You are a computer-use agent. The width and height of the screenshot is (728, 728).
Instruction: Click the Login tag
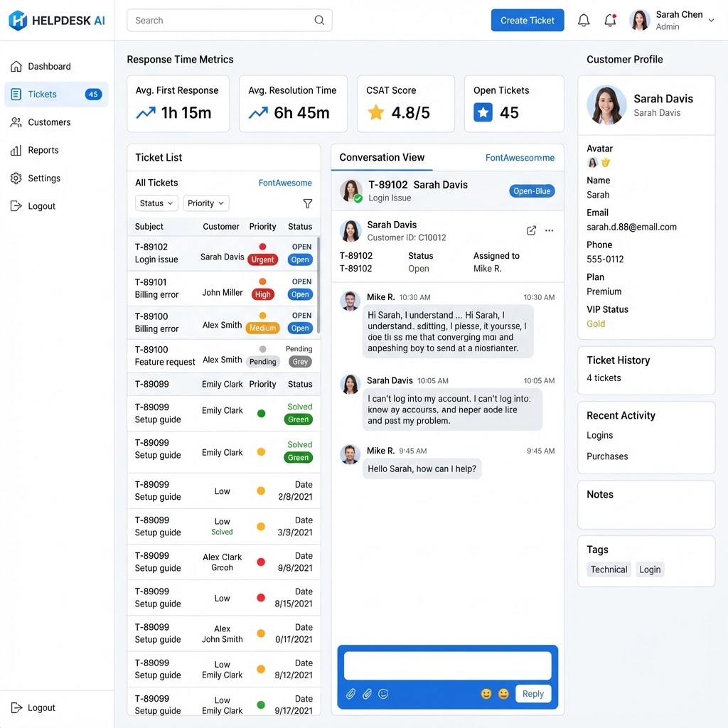point(650,569)
